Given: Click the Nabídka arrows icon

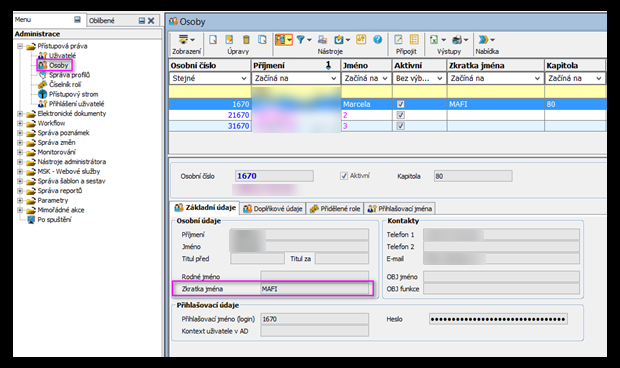Looking at the screenshot, I should pyautogui.click(x=483, y=40).
